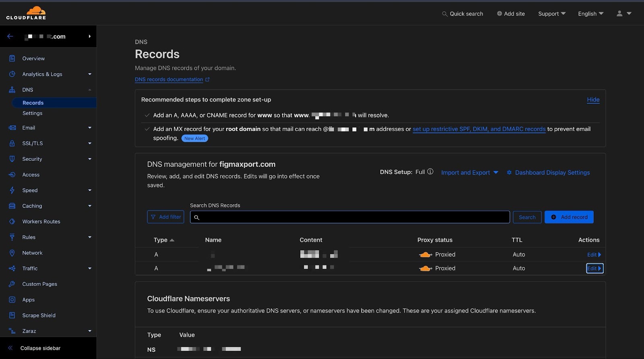Click the Add record button

click(569, 217)
